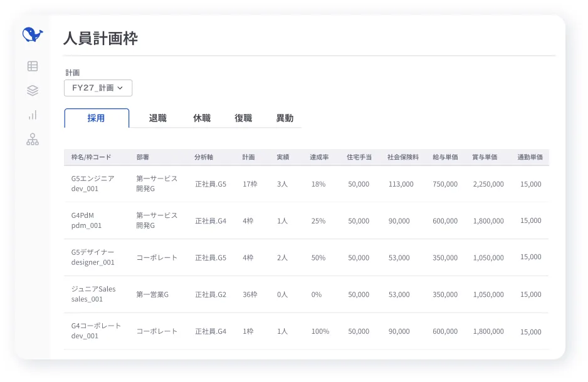Open the FY27_計画 plan dropdown

[x=98, y=88]
